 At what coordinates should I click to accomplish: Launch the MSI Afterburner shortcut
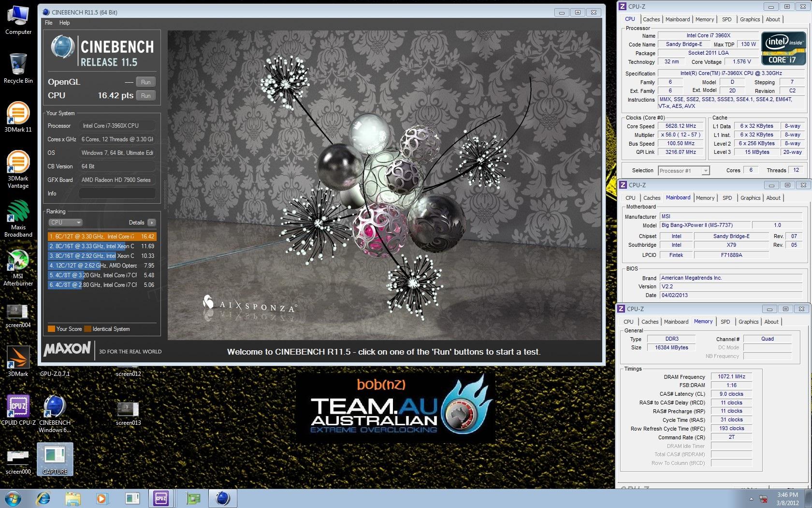(x=18, y=268)
